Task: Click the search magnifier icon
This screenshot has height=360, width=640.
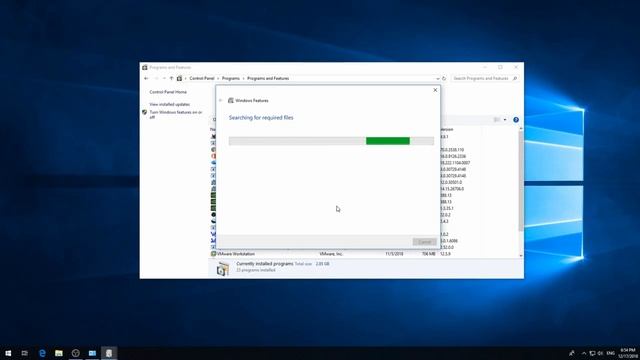Action: (515, 78)
